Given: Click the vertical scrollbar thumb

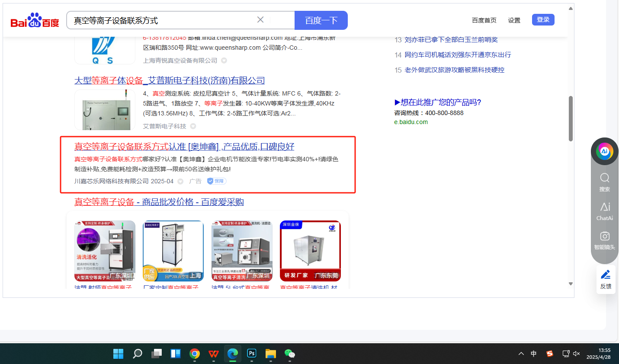Looking at the screenshot, I should [571, 118].
